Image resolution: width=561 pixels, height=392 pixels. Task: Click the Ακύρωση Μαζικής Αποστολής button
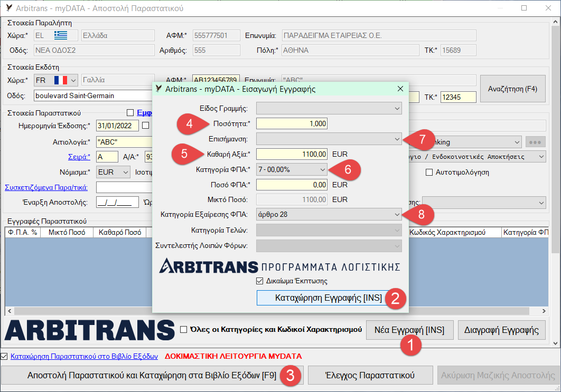point(498,375)
